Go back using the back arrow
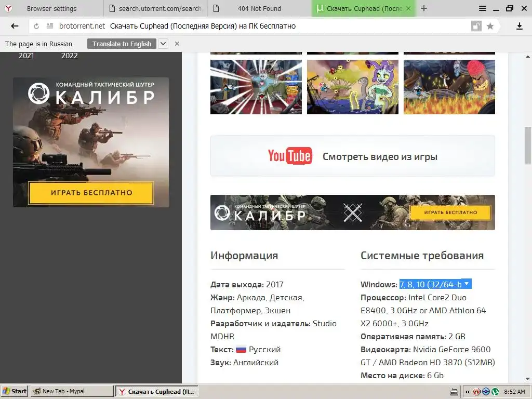This screenshot has height=399, width=532. [x=15, y=26]
